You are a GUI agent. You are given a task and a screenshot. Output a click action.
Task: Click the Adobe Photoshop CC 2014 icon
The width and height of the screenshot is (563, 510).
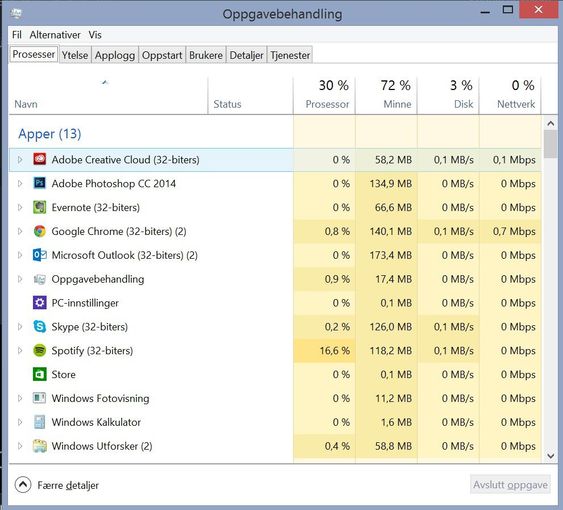tap(39, 183)
